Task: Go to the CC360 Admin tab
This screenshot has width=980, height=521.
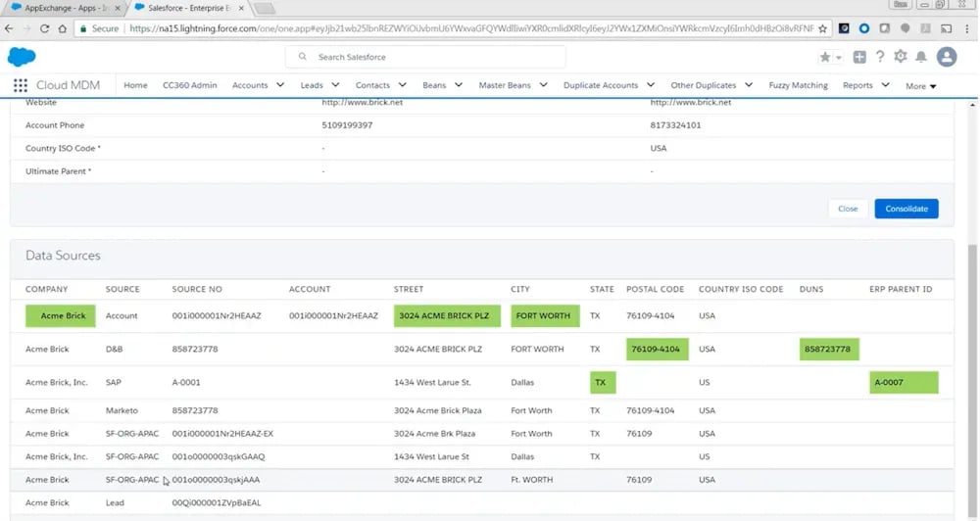Action: pyautogui.click(x=189, y=85)
